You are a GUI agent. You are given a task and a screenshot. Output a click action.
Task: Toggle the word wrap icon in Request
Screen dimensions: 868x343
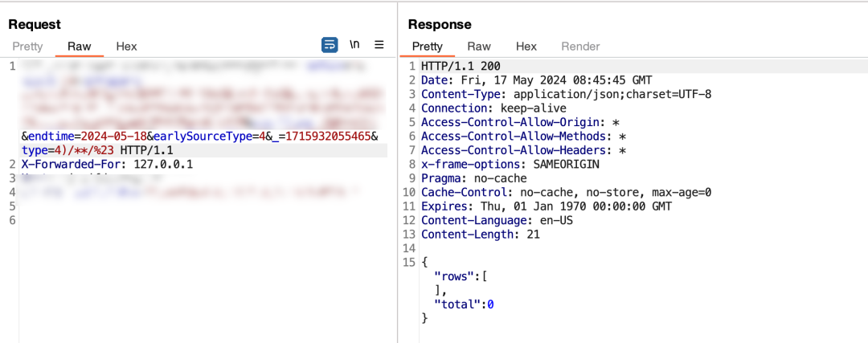tap(330, 45)
